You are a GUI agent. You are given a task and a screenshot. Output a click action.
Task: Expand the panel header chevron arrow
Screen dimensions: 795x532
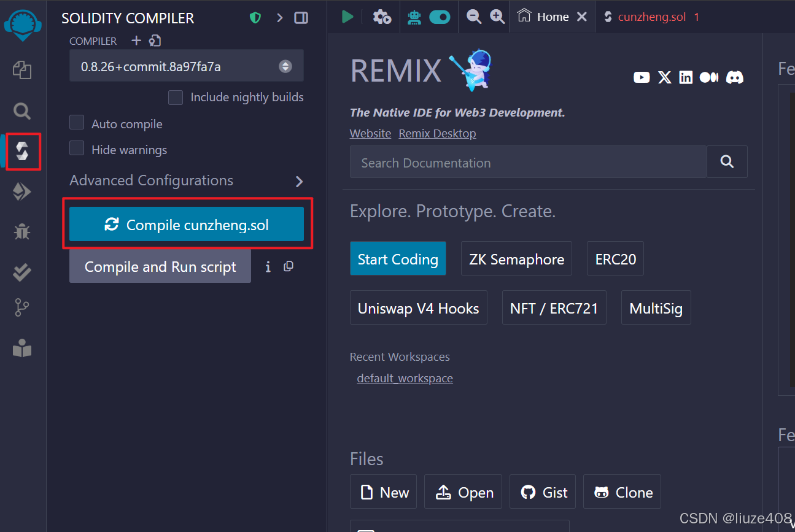[x=280, y=18]
